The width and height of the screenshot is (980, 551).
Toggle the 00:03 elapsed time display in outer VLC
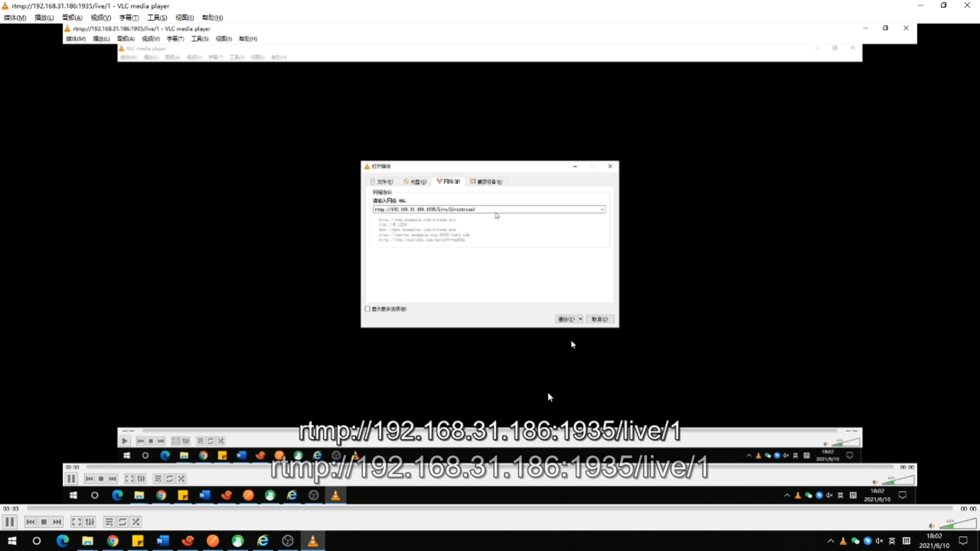(x=11, y=508)
